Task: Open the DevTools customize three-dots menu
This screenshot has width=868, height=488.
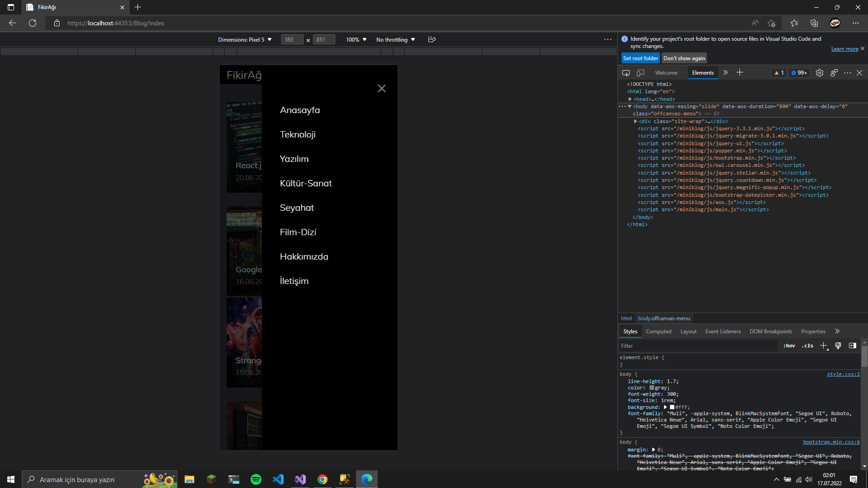Action: pyautogui.click(x=848, y=73)
